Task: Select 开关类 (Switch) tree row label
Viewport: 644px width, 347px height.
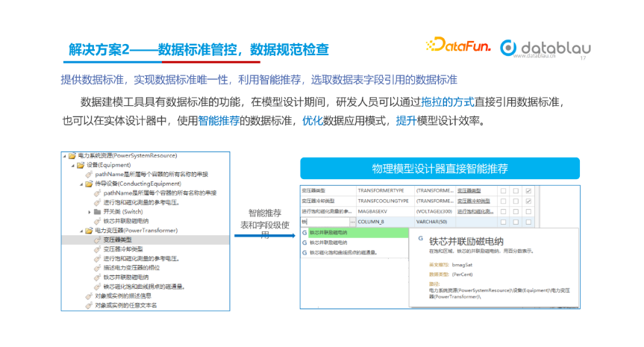Action: pos(123,212)
